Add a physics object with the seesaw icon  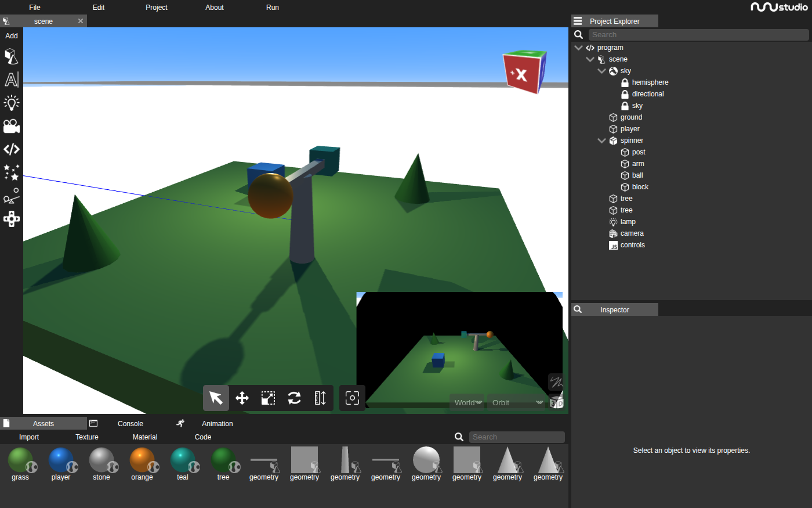click(x=12, y=196)
